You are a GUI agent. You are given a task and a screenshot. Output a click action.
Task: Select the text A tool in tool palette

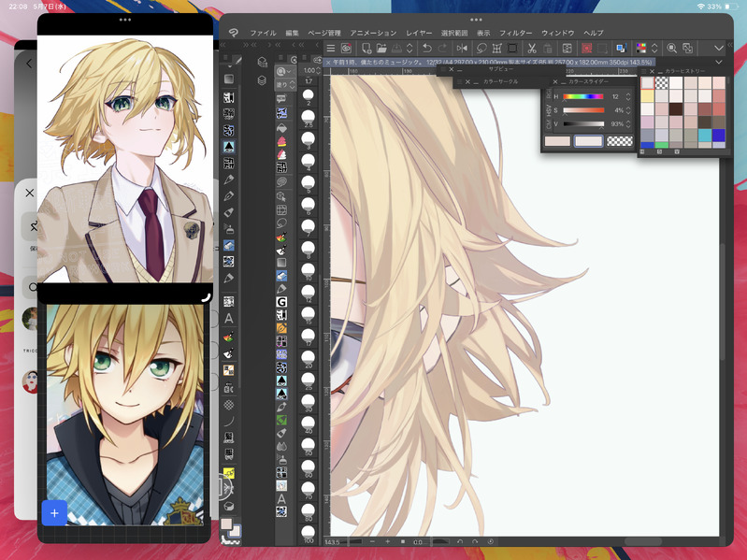229,318
